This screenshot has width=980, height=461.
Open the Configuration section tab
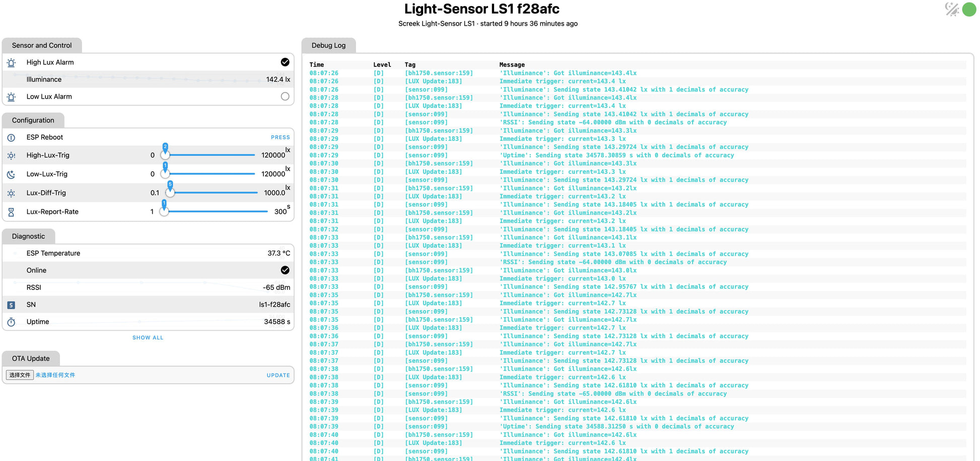(x=33, y=120)
